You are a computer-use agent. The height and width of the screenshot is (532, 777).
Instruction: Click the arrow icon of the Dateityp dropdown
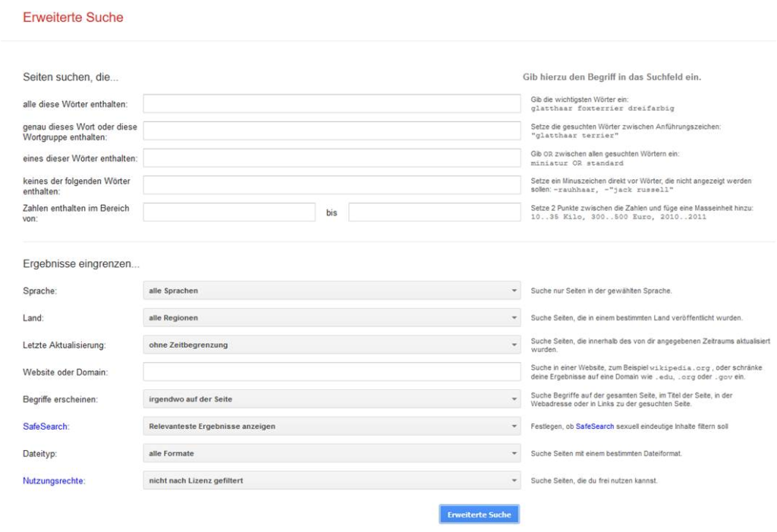(x=514, y=454)
